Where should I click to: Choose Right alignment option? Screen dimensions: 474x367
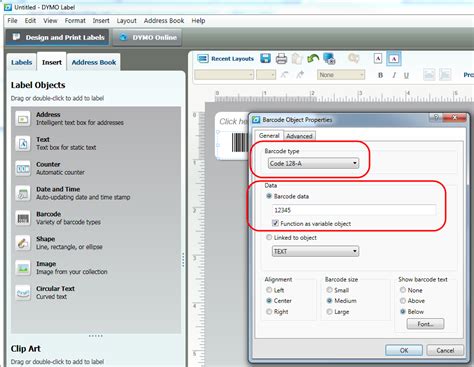tap(269, 311)
